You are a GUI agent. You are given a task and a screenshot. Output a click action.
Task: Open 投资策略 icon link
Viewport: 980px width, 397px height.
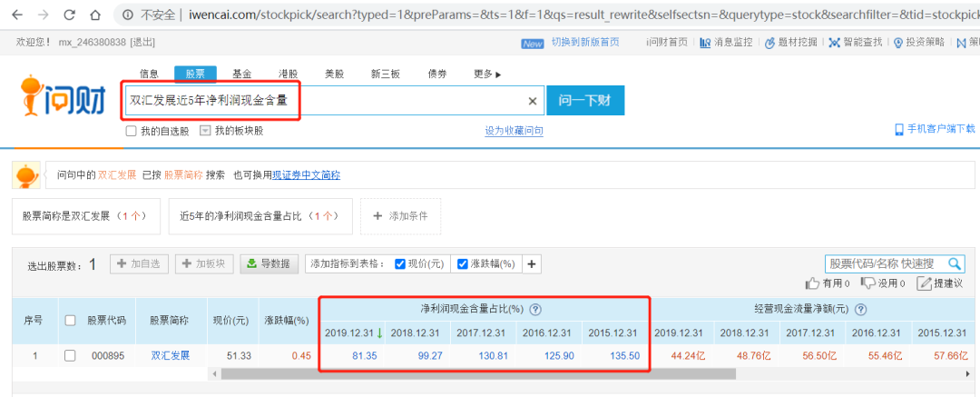(x=898, y=43)
